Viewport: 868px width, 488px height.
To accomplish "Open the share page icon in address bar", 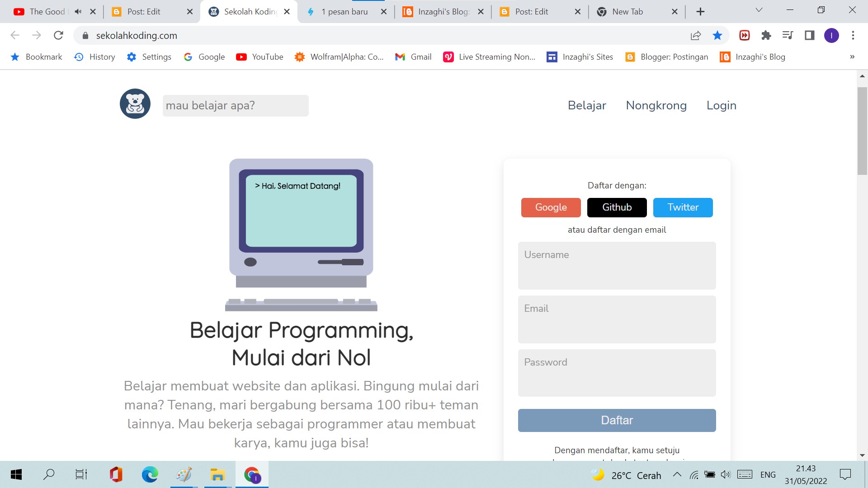I will click(x=696, y=35).
